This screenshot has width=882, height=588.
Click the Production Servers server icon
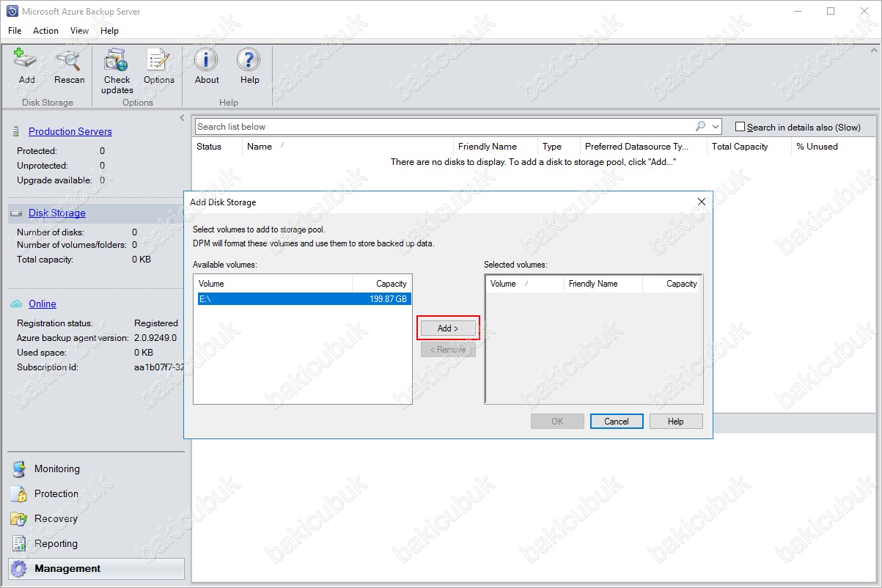point(16,132)
